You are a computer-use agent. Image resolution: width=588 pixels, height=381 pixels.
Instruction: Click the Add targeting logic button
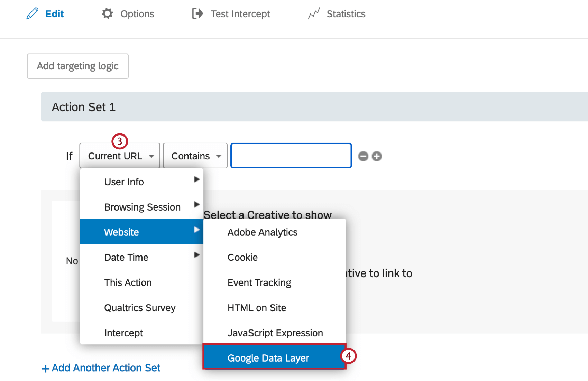[77, 66]
